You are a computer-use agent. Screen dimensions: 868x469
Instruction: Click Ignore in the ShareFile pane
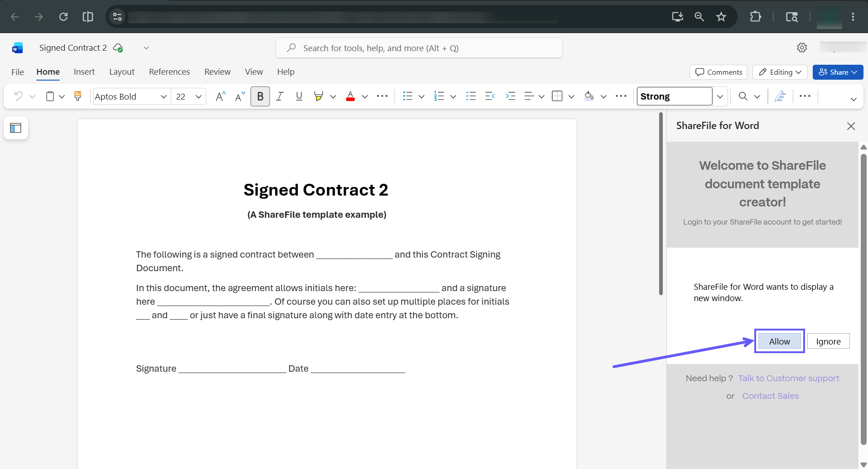[828, 341]
